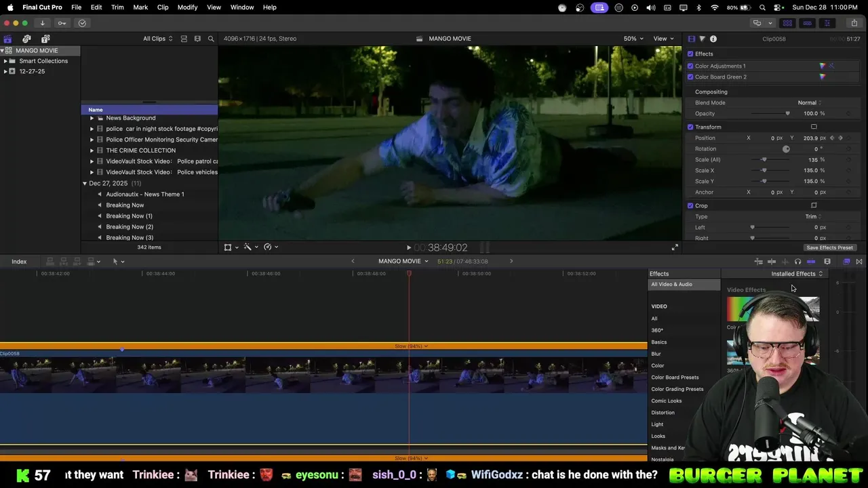The width and height of the screenshot is (868, 488).
Task: Click the timeline Index button
Action: tap(19, 262)
